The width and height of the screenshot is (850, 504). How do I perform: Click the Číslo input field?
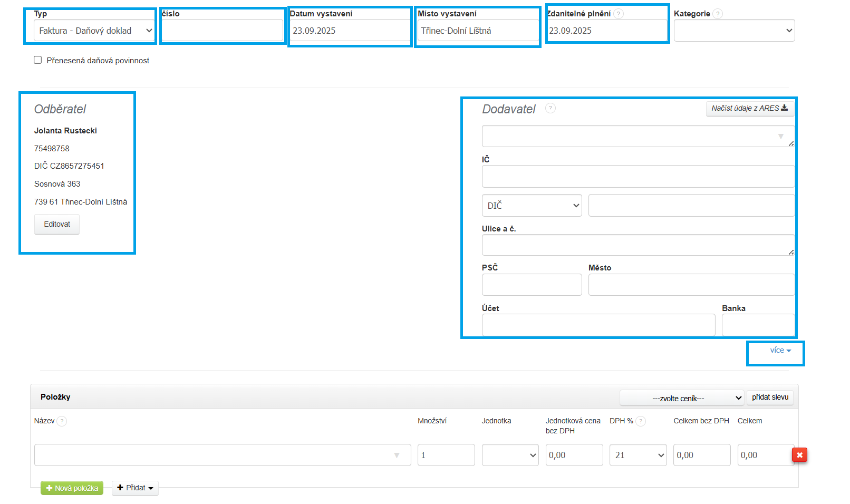pyautogui.click(x=222, y=31)
